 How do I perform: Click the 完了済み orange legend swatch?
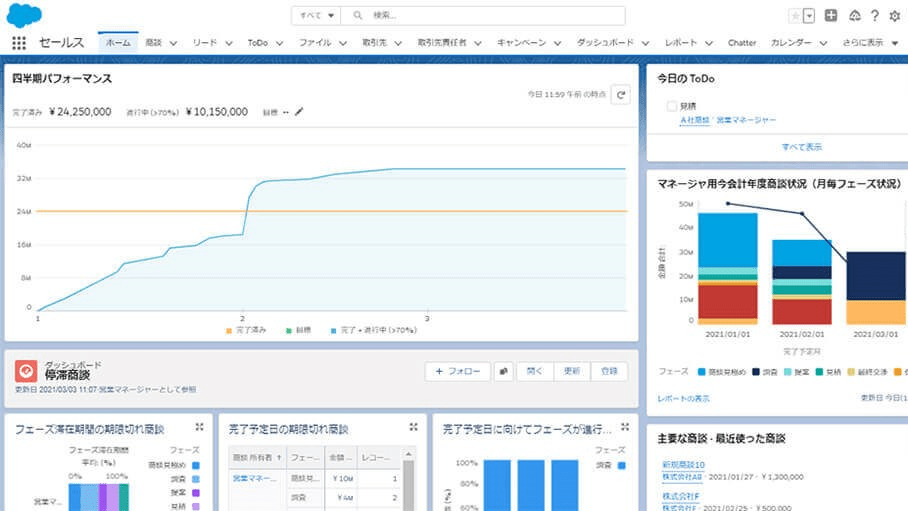click(x=229, y=329)
